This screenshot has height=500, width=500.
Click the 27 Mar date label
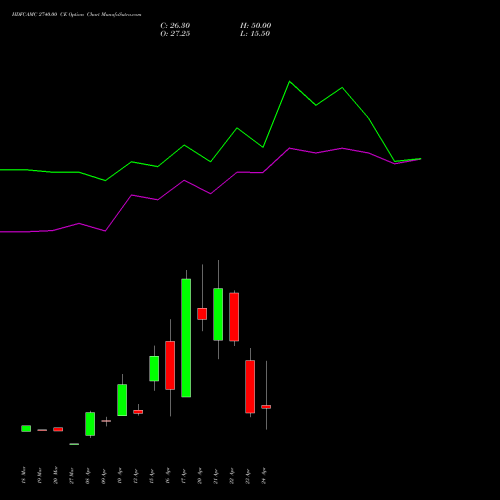(72, 476)
